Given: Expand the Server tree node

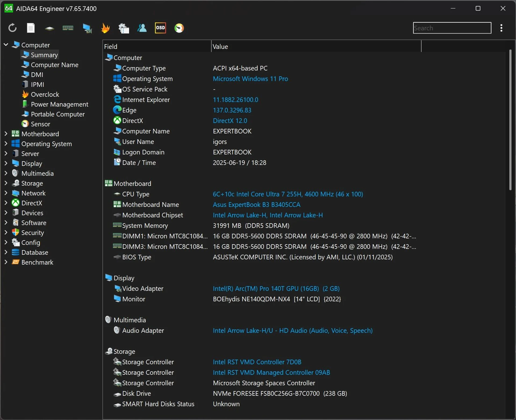Looking at the screenshot, I should [6, 154].
